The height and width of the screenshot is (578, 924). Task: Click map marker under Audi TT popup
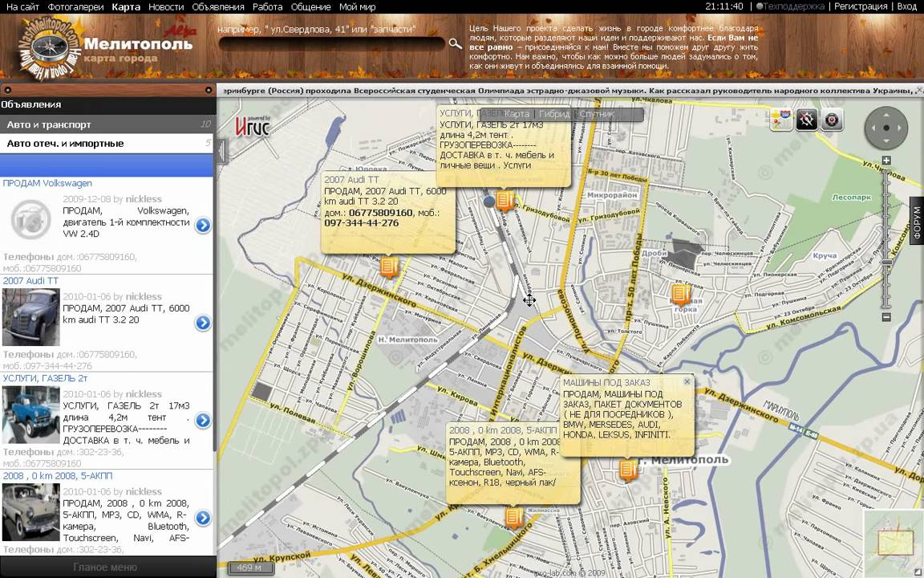(x=388, y=268)
